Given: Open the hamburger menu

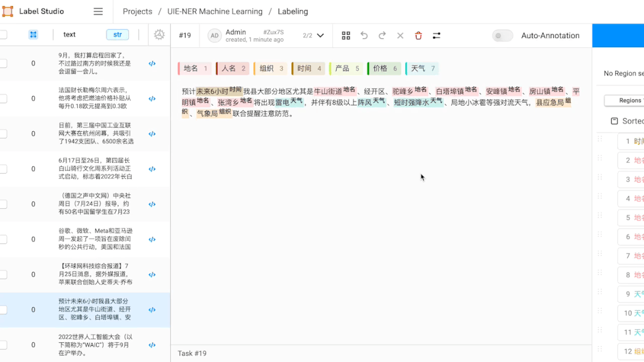Looking at the screenshot, I should tap(98, 11).
